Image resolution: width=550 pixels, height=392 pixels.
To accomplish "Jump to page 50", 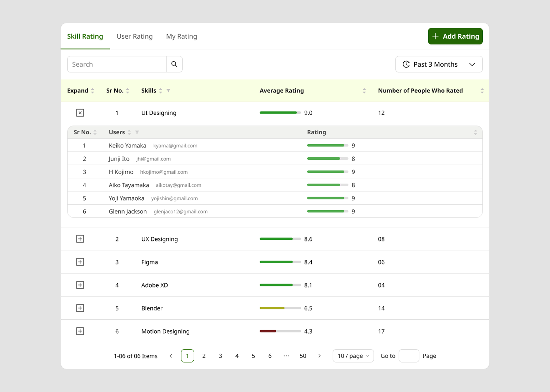I will tap(303, 356).
